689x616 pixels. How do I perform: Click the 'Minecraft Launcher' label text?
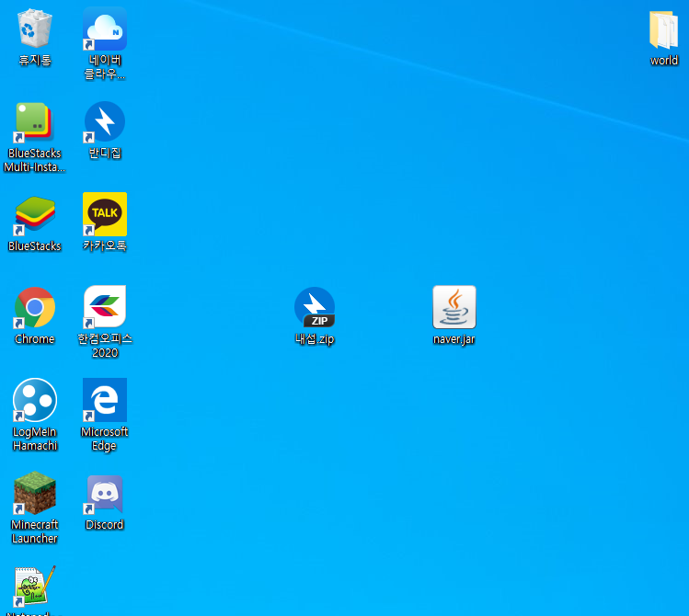point(35,531)
